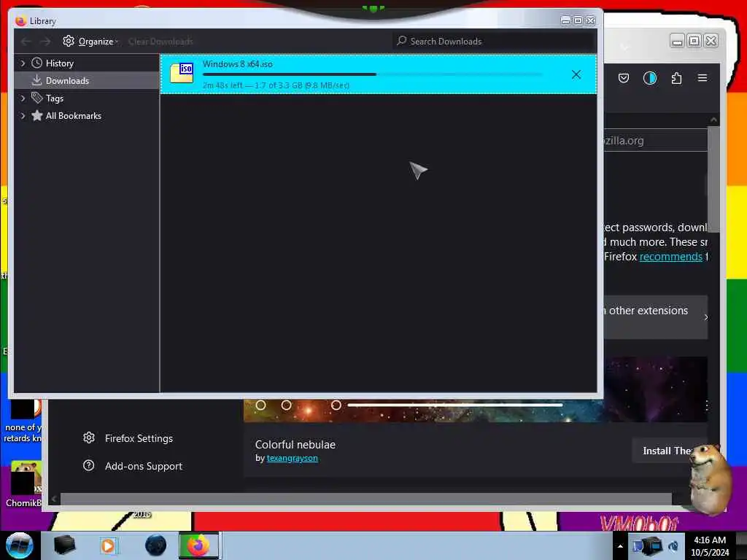Click the Library forward arrow

click(45, 42)
